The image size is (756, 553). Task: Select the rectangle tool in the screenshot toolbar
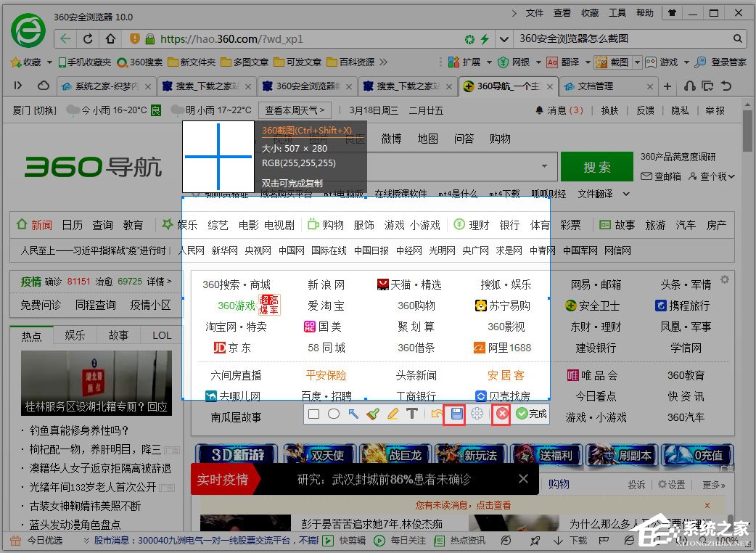(x=313, y=414)
